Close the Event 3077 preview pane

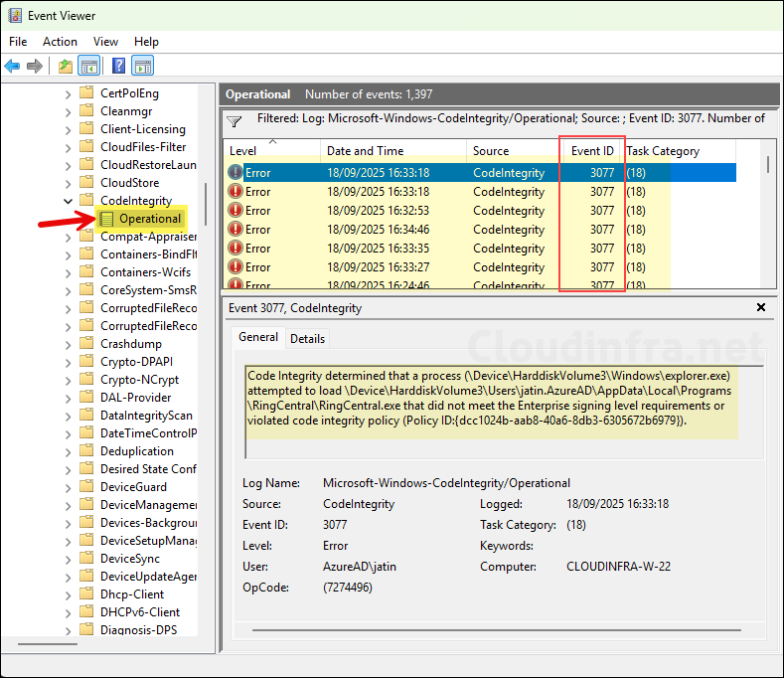[761, 308]
